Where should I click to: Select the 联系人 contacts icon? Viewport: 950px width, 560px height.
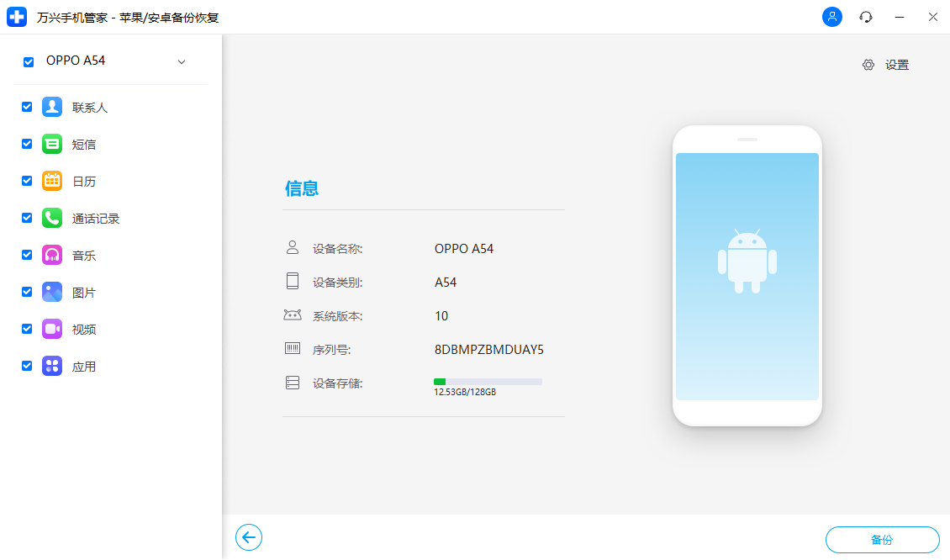click(x=52, y=107)
